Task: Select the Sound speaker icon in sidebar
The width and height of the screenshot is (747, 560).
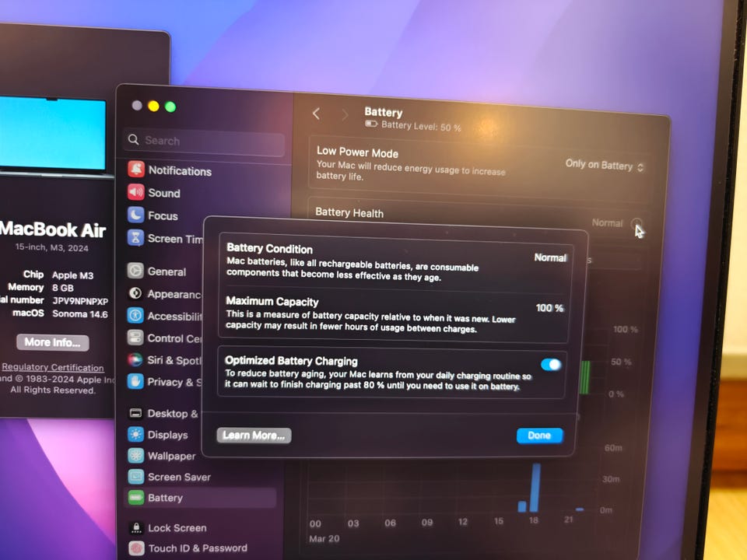Action: (136, 192)
